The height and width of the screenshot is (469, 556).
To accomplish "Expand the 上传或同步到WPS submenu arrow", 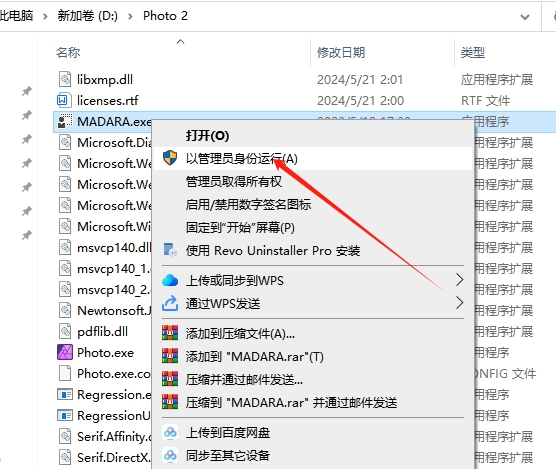I will (x=459, y=280).
